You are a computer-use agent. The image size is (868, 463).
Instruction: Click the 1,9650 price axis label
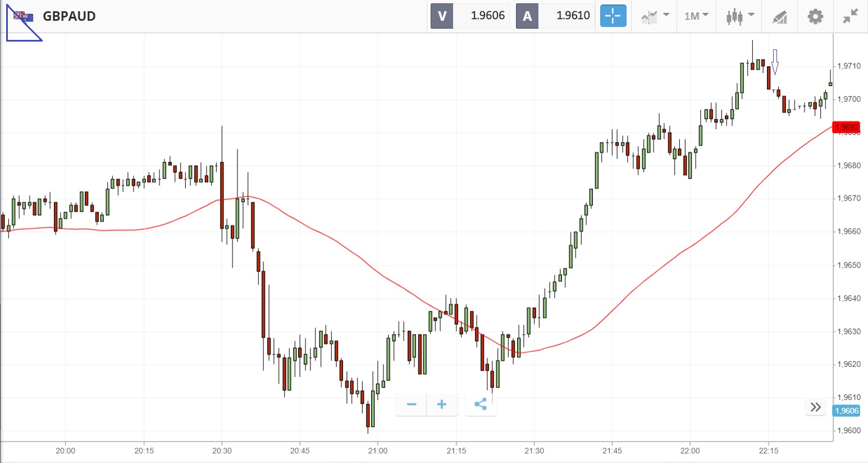pos(848,265)
